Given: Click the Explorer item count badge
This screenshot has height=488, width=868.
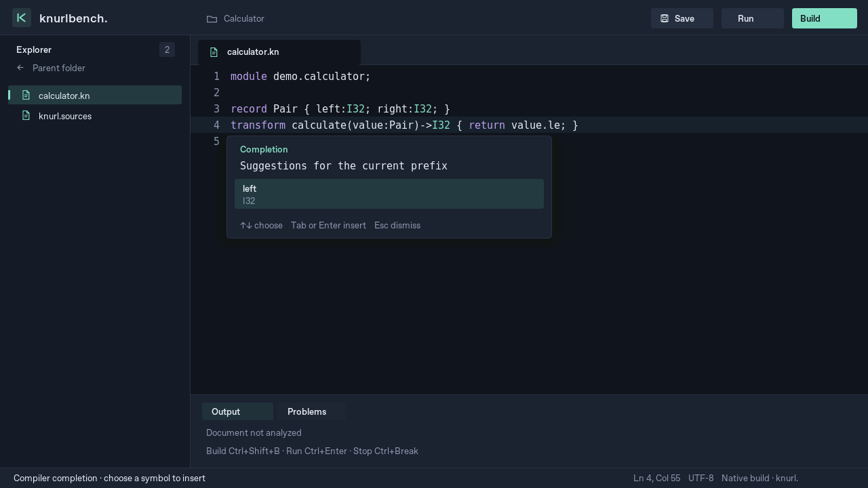Looking at the screenshot, I should coord(167,49).
